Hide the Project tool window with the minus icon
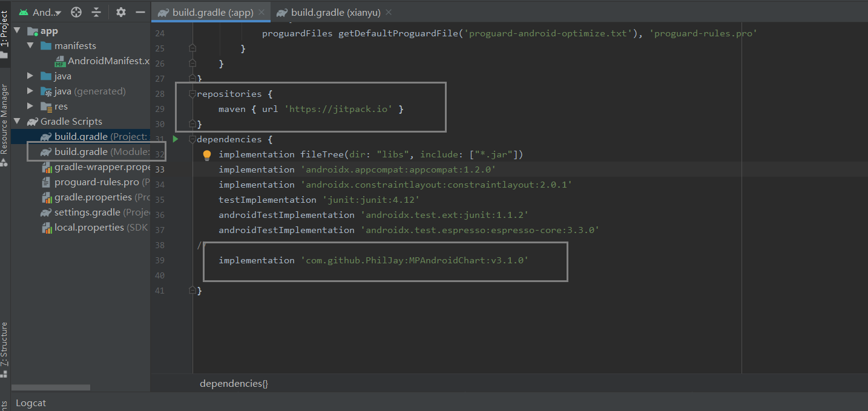This screenshot has width=868, height=411. (x=140, y=12)
